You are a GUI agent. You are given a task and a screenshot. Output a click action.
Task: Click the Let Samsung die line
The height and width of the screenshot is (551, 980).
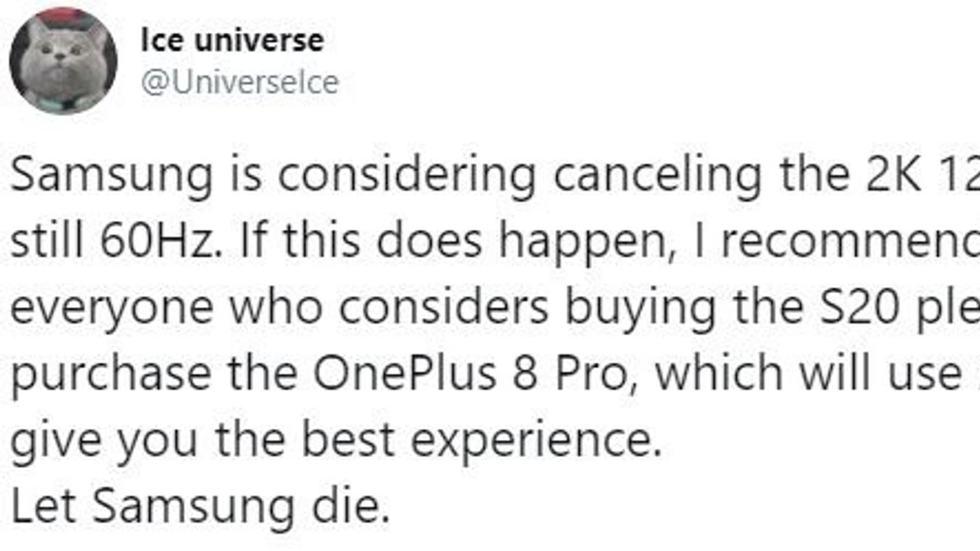[200, 506]
